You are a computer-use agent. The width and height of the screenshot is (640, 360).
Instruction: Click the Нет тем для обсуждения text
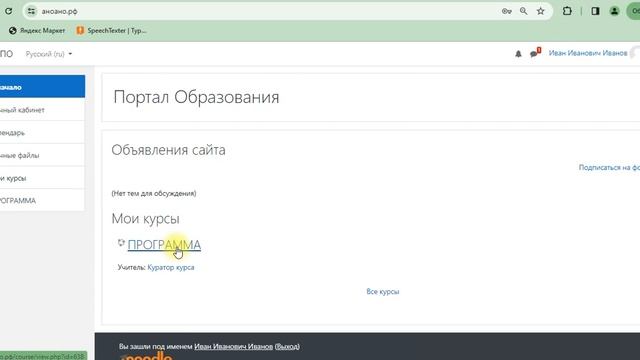pos(154,193)
